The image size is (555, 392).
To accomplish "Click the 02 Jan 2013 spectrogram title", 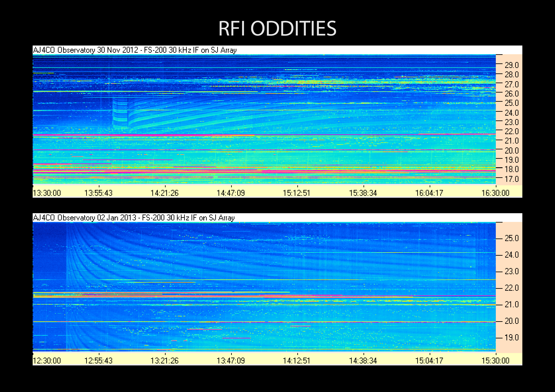I will [x=134, y=218].
